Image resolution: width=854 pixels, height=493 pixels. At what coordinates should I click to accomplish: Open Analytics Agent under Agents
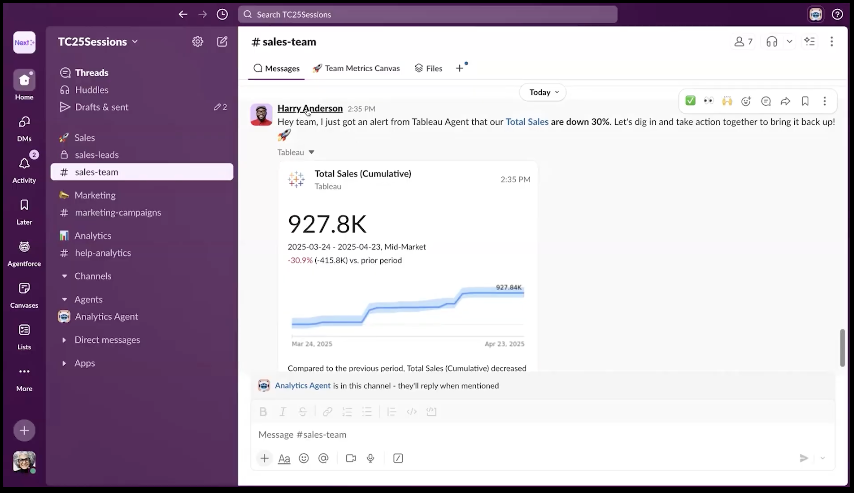tap(142, 317)
